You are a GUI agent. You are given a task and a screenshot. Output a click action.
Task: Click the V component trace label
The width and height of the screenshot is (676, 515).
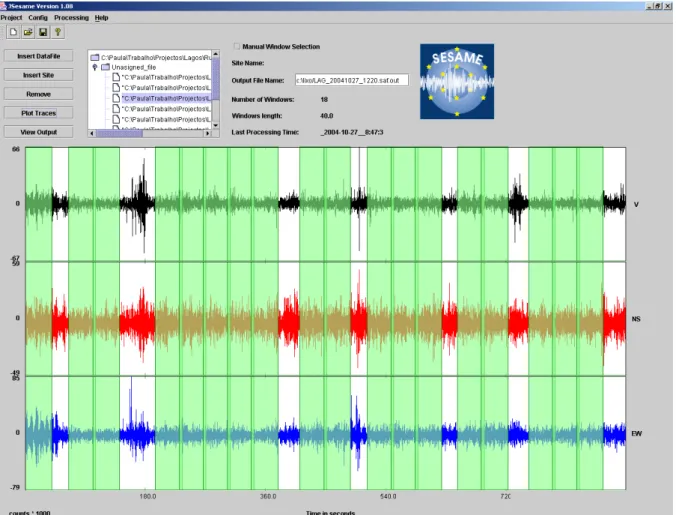pyautogui.click(x=636, y=204)
